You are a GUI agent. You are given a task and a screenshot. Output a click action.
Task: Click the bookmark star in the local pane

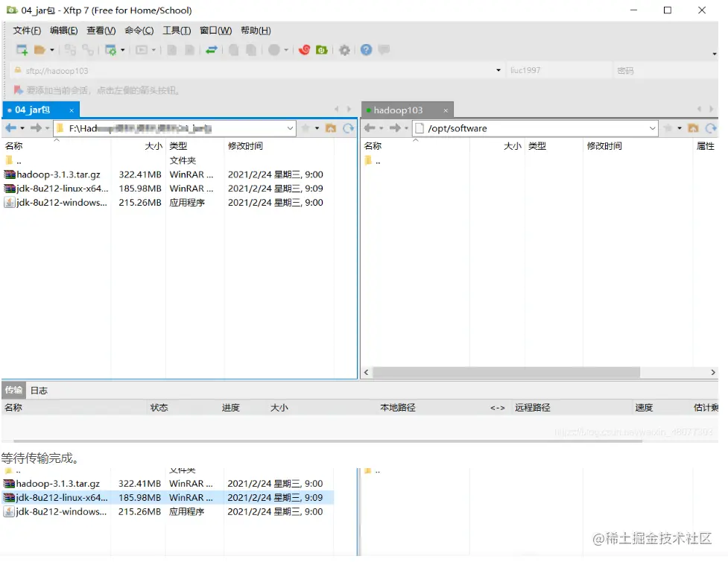point(306,128)
